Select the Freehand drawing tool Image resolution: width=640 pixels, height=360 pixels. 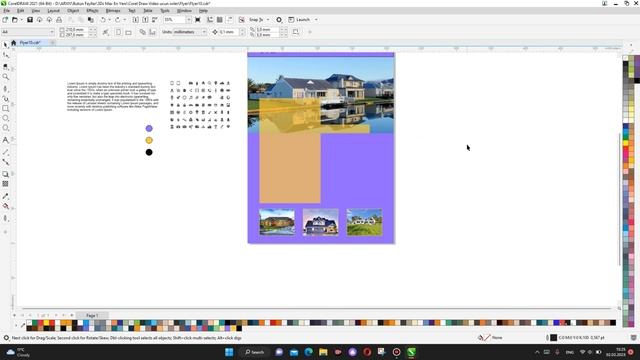coord(5,88)
